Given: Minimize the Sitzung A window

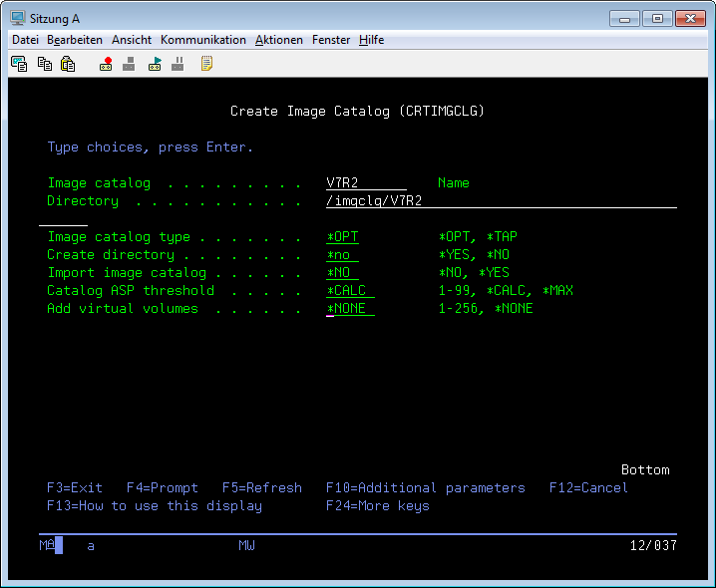Looking at the screenshot, I should pyautogui.click(x=624, y=19).
